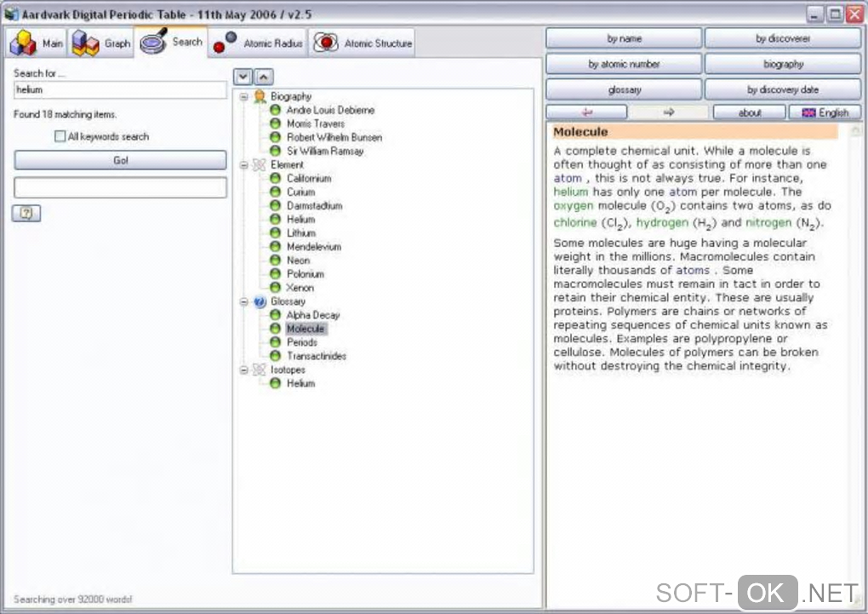The image size is (868, 614).
Task: Click green bullet beside Morris Travers
Action: click(275, 123)
